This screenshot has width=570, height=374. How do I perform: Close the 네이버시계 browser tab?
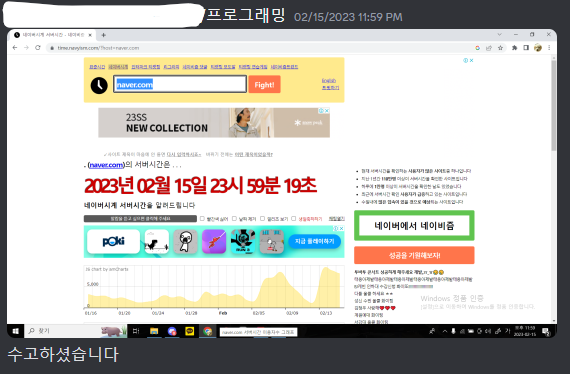[x=90, y=35]
